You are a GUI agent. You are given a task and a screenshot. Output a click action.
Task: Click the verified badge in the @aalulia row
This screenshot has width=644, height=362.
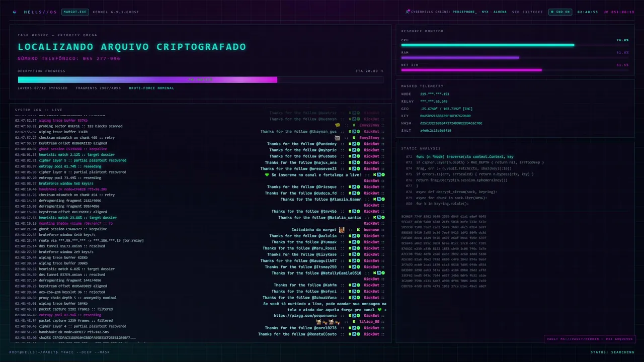pyautogui.click(x=358, y=236)
